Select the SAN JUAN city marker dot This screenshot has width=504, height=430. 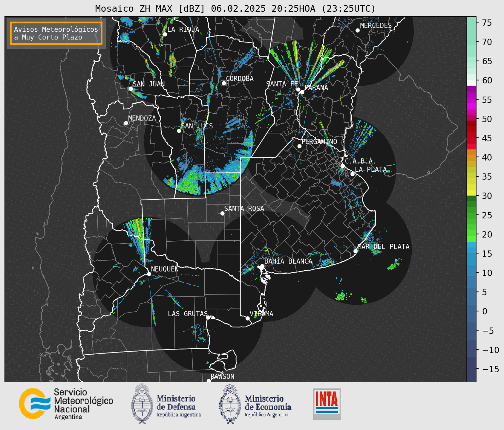pos(131,89)
